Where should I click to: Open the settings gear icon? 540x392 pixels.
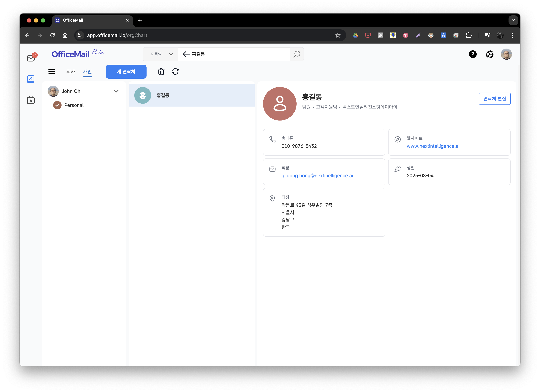[489, 54]
